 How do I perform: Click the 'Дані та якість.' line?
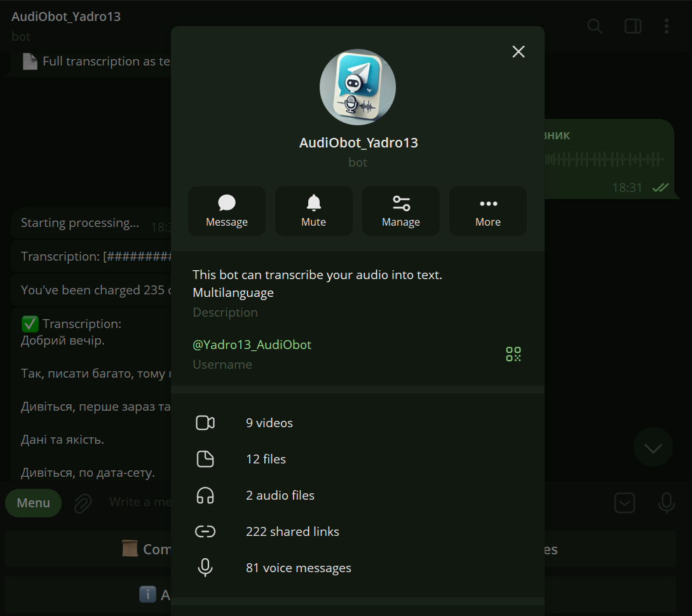tap(63, 440)
